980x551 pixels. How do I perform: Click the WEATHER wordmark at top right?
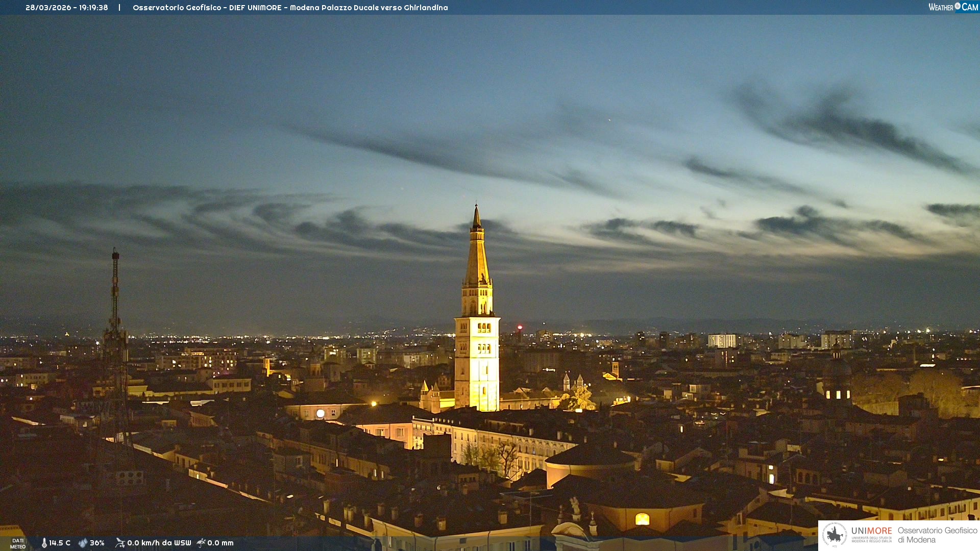click(941, 7)
